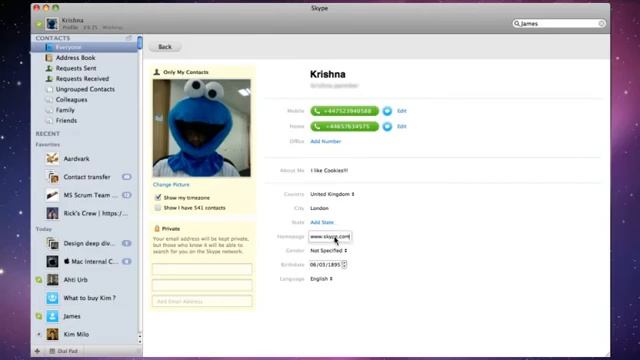Edit the Home number link
Image resolution: width=640 pixels, height=360 pixels.
point(402,127)
